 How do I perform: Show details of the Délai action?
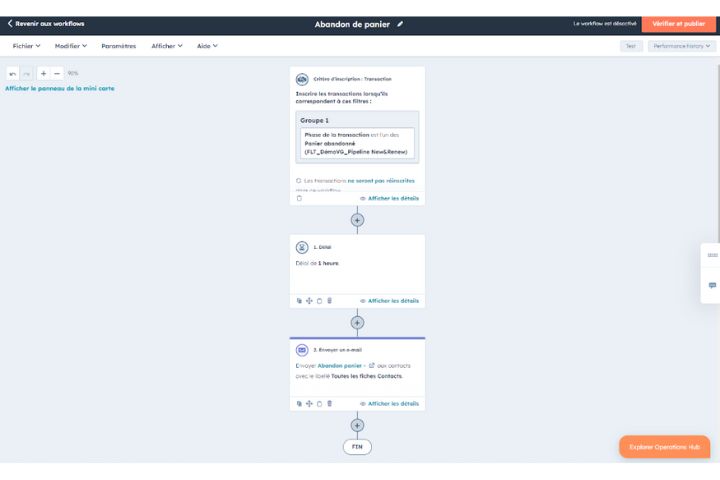(389, 301)
